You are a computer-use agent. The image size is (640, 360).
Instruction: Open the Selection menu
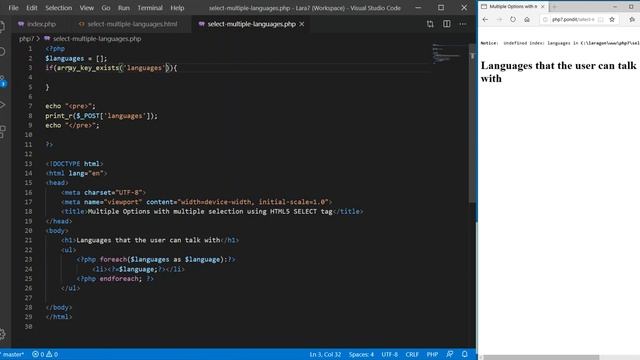click(58, 8)
